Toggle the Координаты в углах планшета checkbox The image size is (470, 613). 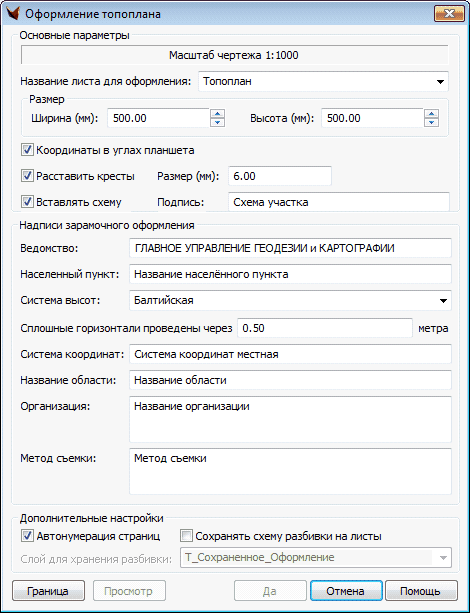click(27, 150)
